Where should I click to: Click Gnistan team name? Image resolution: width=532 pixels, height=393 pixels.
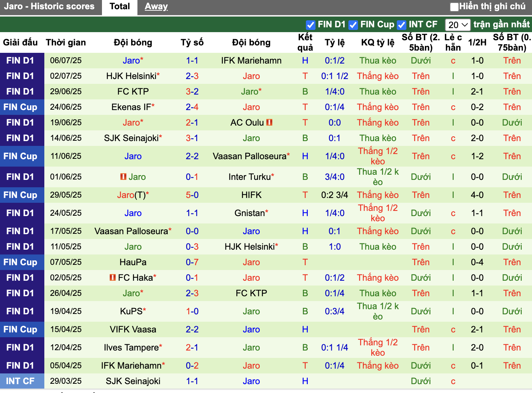pos(249,213)
